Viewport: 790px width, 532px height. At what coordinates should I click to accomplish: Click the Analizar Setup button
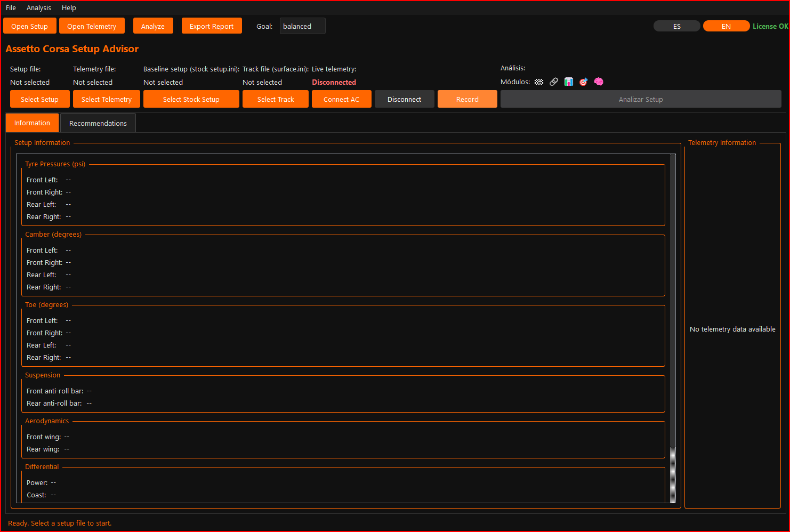pos(641,99)
